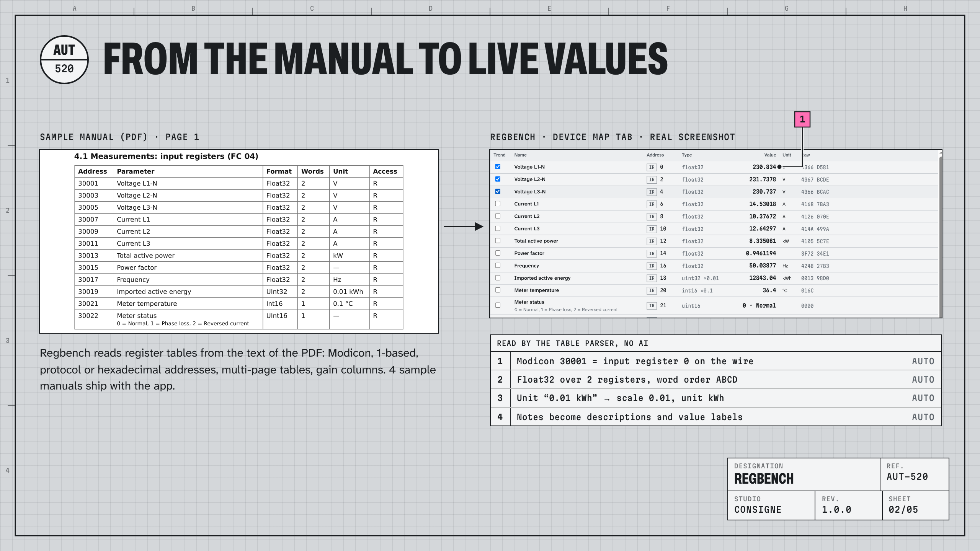Select the Current L2 value 10.37672
Image resolution: width=980 pixels, height=551 pixels.
(763, 217)
